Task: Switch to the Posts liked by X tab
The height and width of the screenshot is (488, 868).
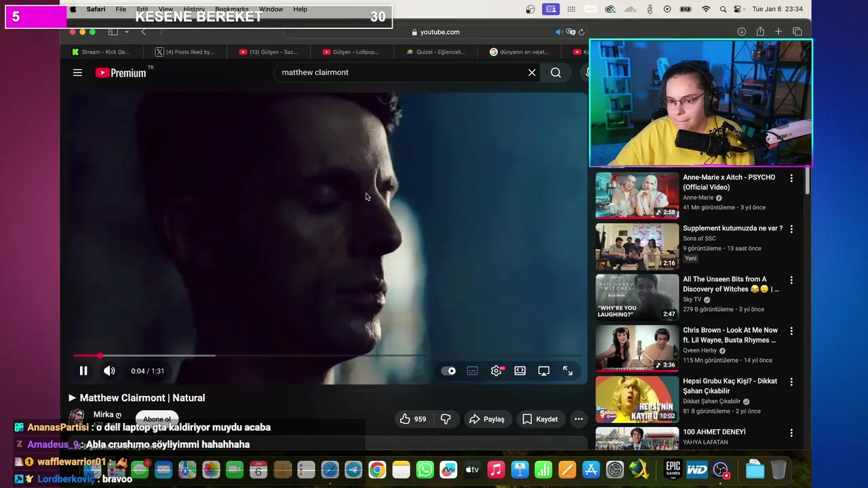Action: (x=184, y=52)
